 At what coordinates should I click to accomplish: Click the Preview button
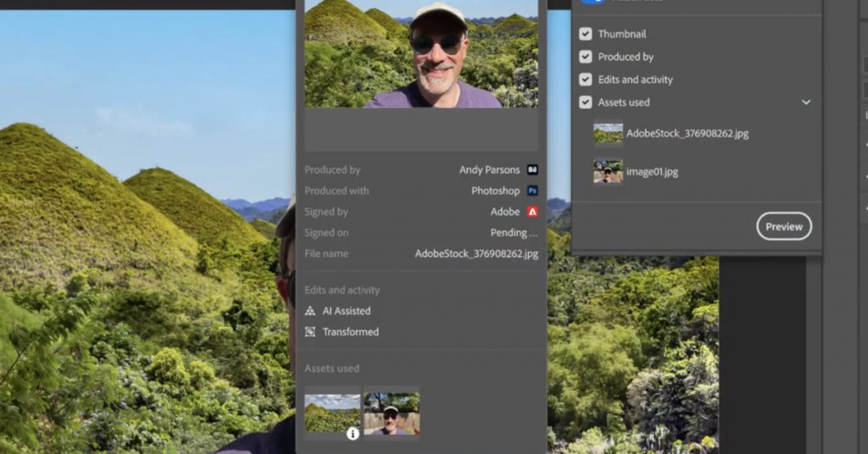[784, 226]
